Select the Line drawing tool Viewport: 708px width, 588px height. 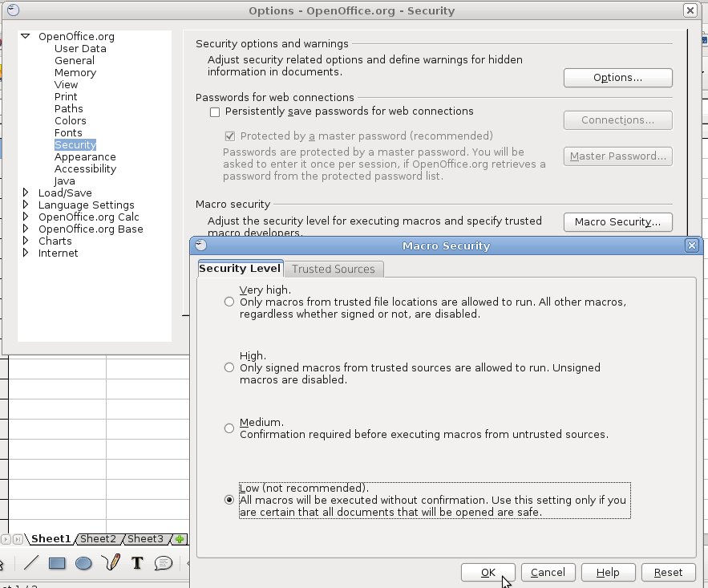coord(31,563)
